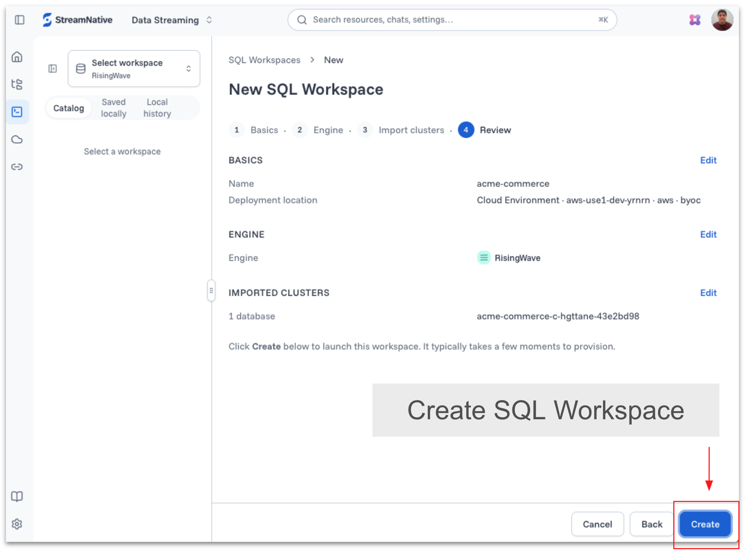Open the documentation book icon
Image resolution: width=756 pixels, height=553 pixels.
click(17, 496)
